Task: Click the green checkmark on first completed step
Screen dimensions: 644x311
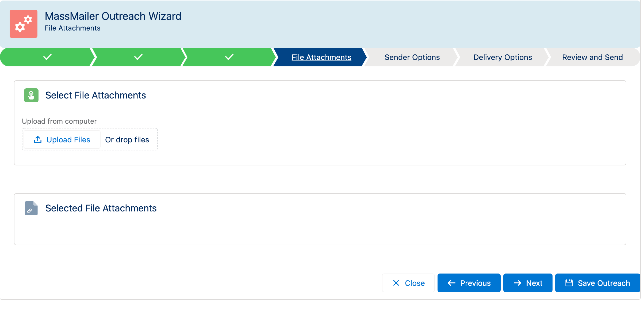Action: (47, 58)
